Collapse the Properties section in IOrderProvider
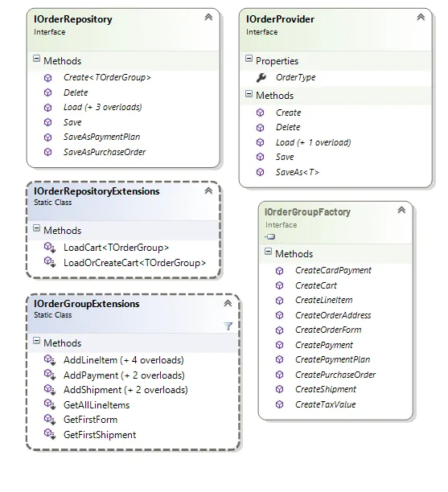 (249, 59)
